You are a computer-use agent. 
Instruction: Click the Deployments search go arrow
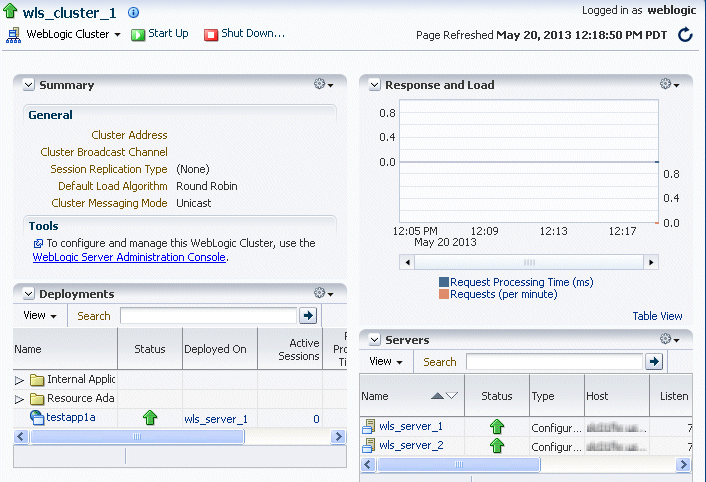pyautogui.click(x=308, y=315)
